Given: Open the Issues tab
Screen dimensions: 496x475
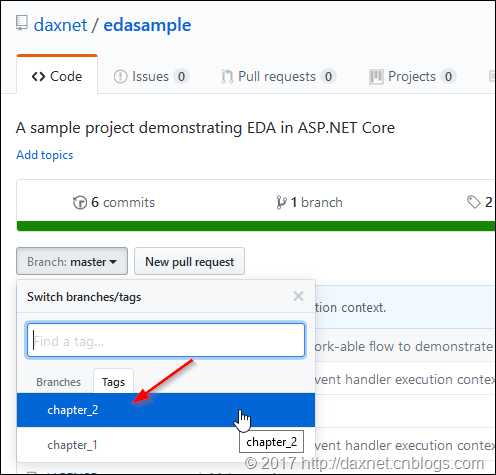Looking at the screenshot, I should tap(150, 77).
